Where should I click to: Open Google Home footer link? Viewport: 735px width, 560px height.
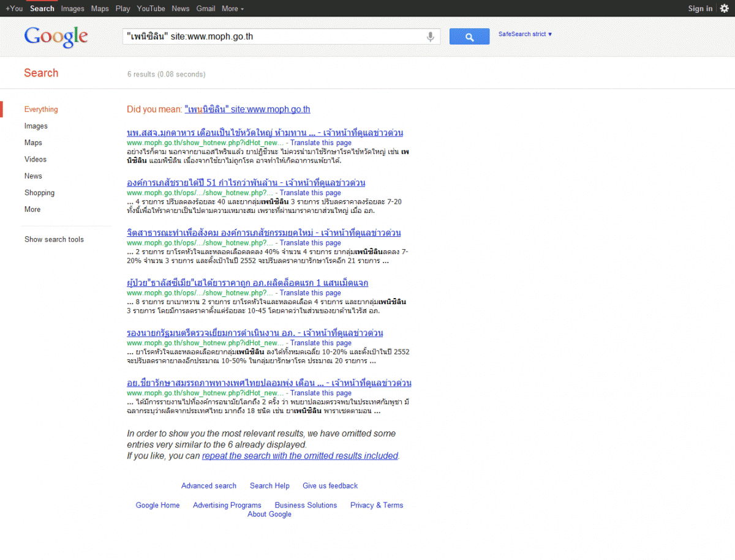[x=158, y=506]
